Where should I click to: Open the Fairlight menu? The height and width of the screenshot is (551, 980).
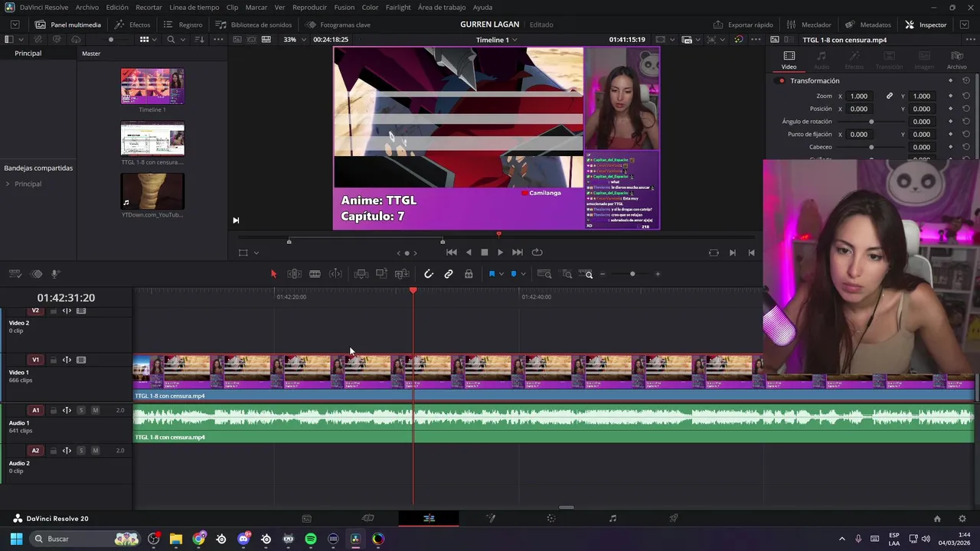pos(398,8)
